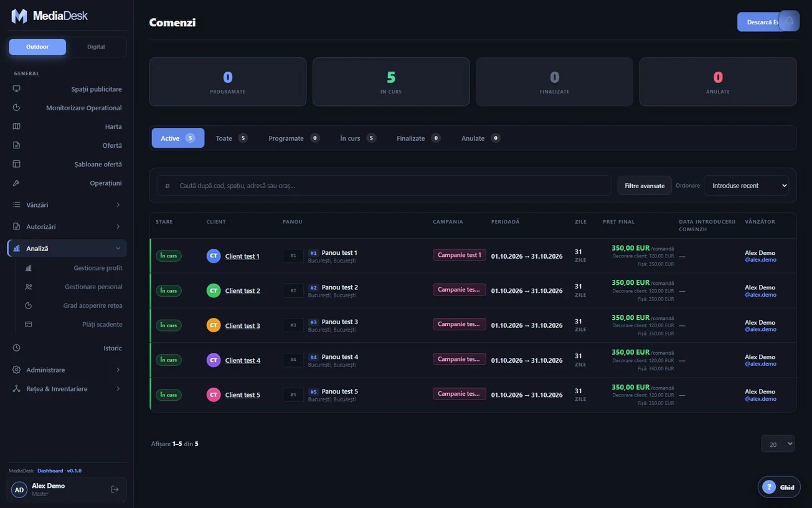Click Gestionare profit chart icon
Viewport: 812px width, 508px height.
(28, 268)
